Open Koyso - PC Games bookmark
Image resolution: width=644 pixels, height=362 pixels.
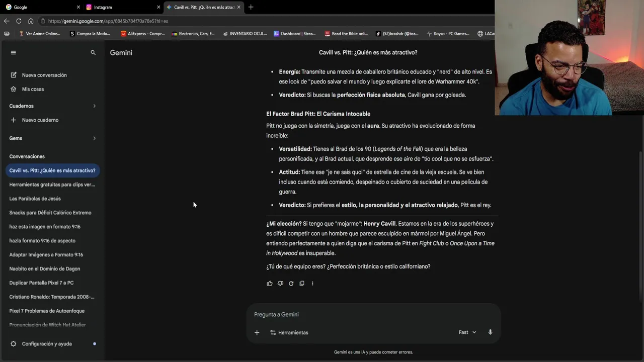448,34
